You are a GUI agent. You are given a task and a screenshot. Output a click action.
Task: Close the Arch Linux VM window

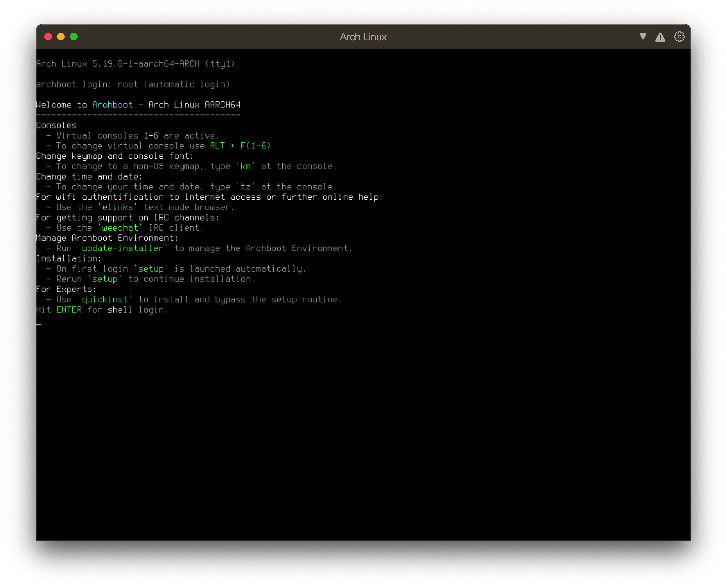pyautogui.click(x=48, y=37)
